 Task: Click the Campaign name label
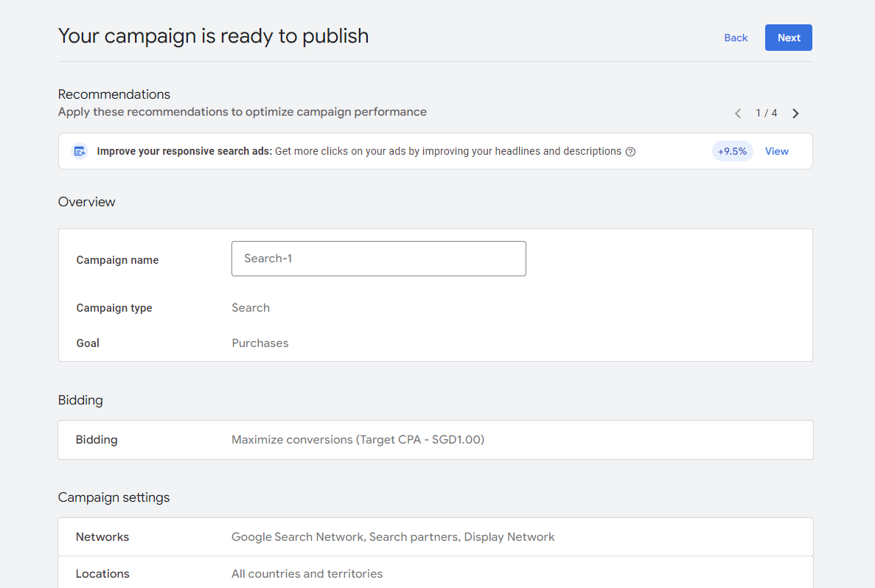tap(117, 260)
